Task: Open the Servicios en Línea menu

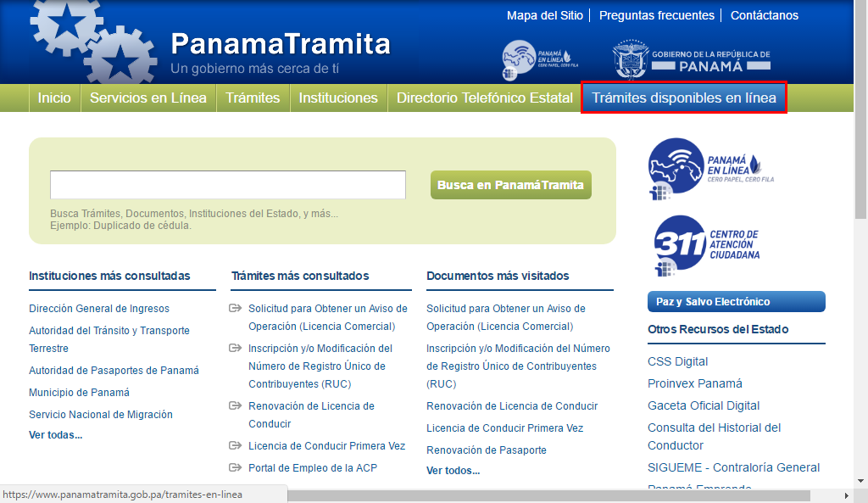Action: click(148, 98)
